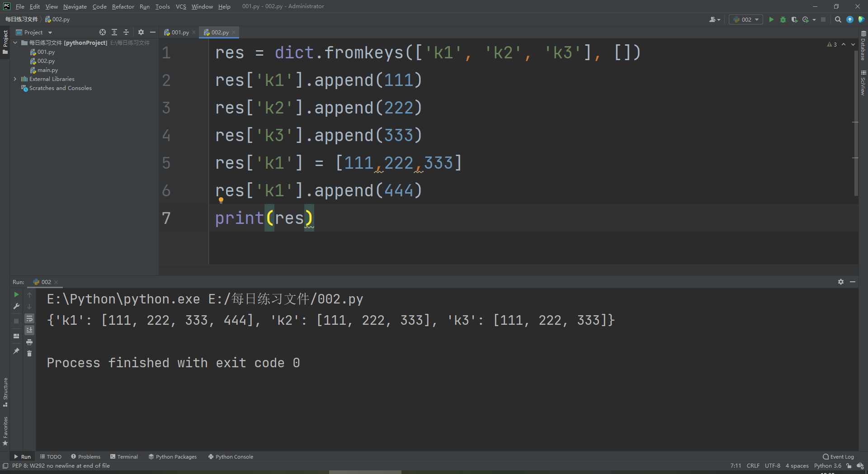Viewport: 868px width, 474px height.
Task: Open Python Packages tool window
Action: (x=173, y=457)
